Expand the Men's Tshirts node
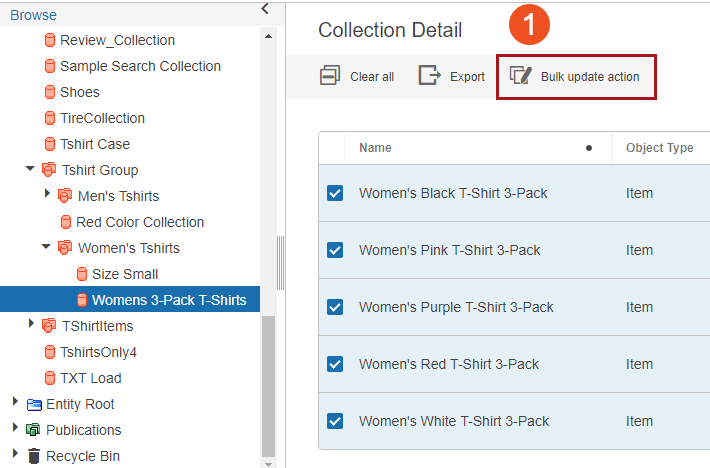 click(x=47, y=195)
